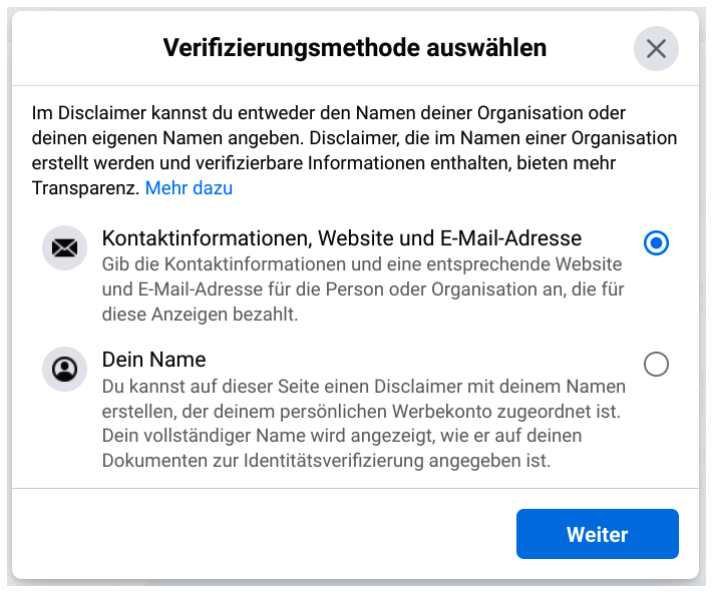Close the dialog with the X icon

click(x=656, y=48)
